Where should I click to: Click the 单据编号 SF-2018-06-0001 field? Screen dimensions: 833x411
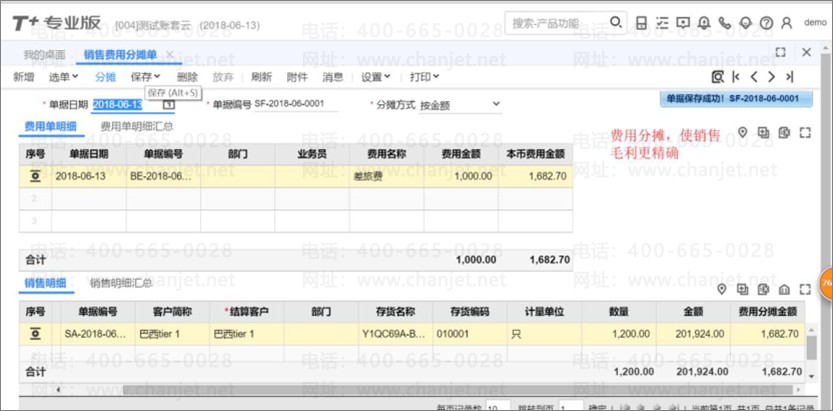click(295, 104)
